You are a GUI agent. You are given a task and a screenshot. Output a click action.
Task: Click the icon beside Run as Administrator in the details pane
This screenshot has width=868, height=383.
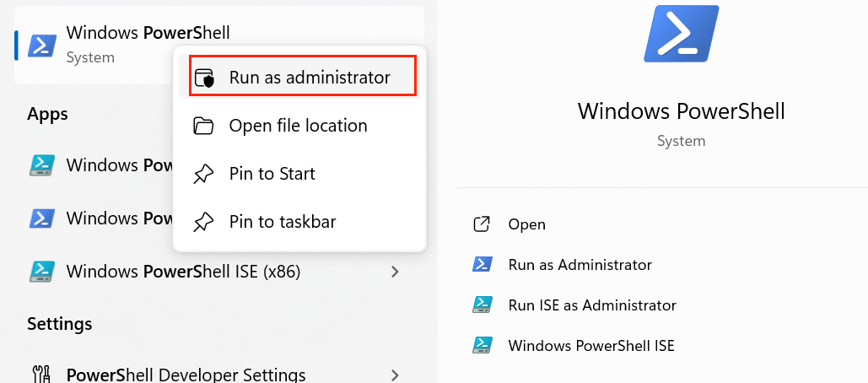[x=482, y=265]
